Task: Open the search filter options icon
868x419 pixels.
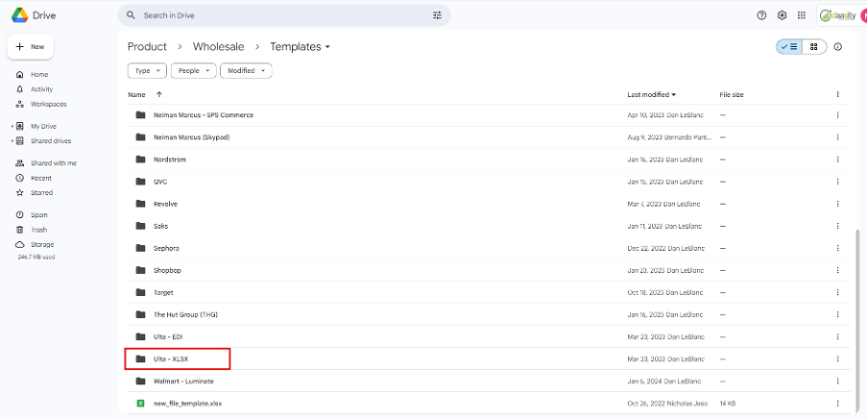Action: [438, 15]
